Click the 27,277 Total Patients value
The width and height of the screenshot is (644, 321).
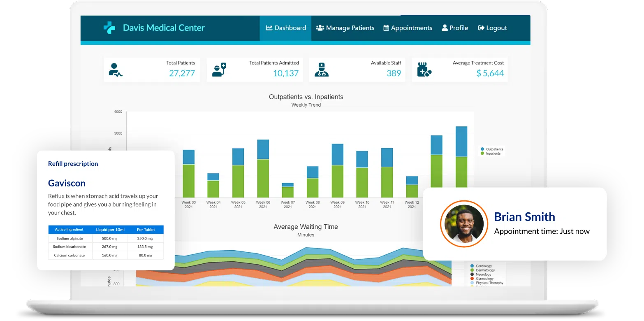(182, 73)
